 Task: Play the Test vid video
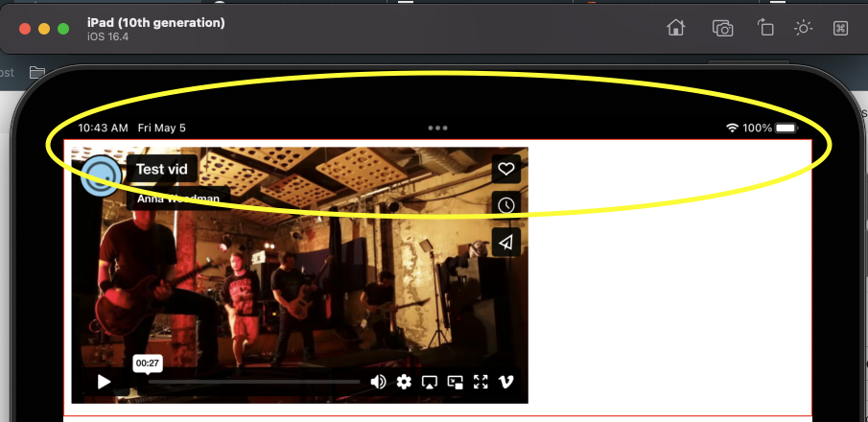point(104,382)
